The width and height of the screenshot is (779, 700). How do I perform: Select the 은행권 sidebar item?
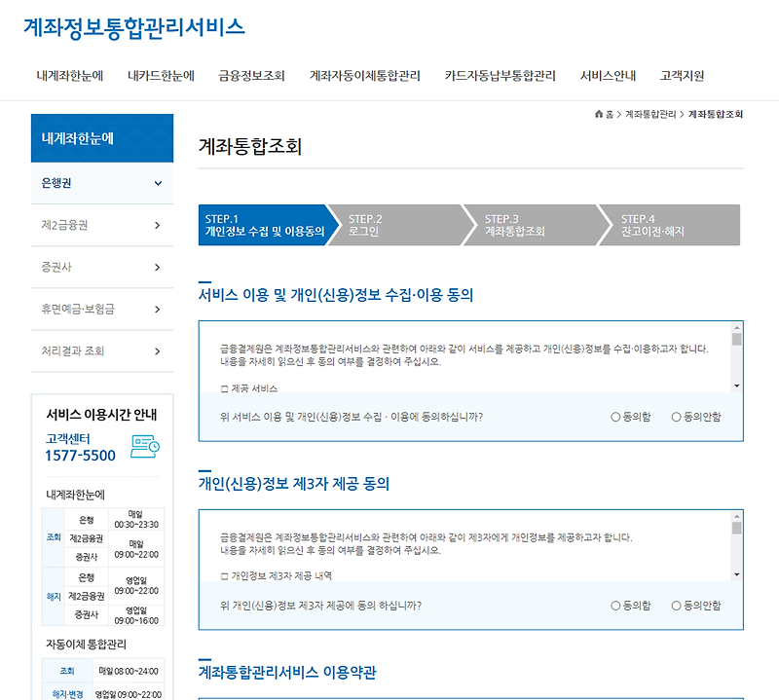(102, 183)
